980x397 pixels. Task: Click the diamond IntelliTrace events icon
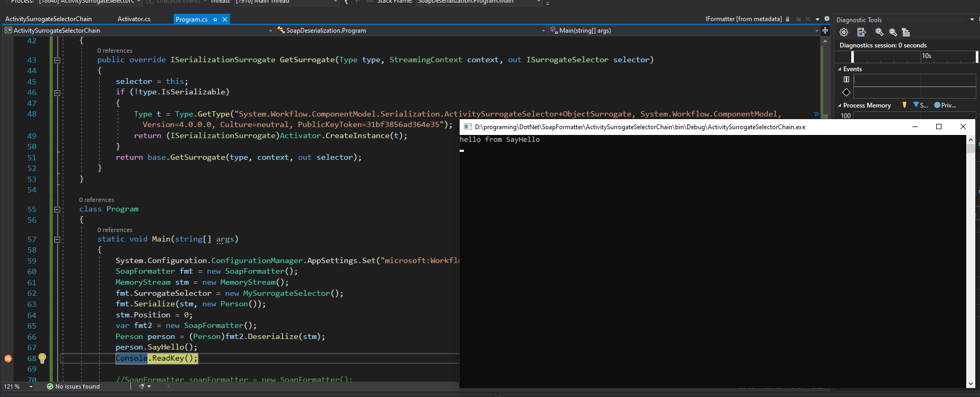pyautogui.click(x=846, y=92)
